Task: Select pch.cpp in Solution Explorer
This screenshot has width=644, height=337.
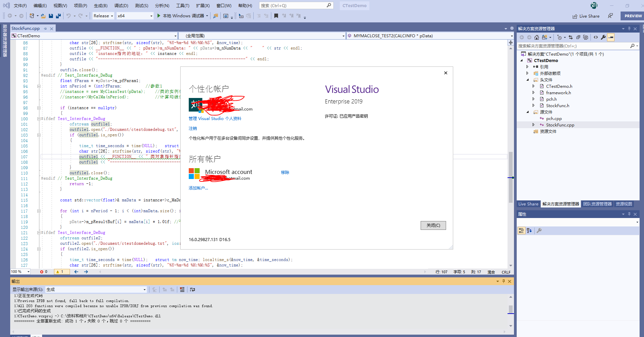Action: [x=554, y=118]
